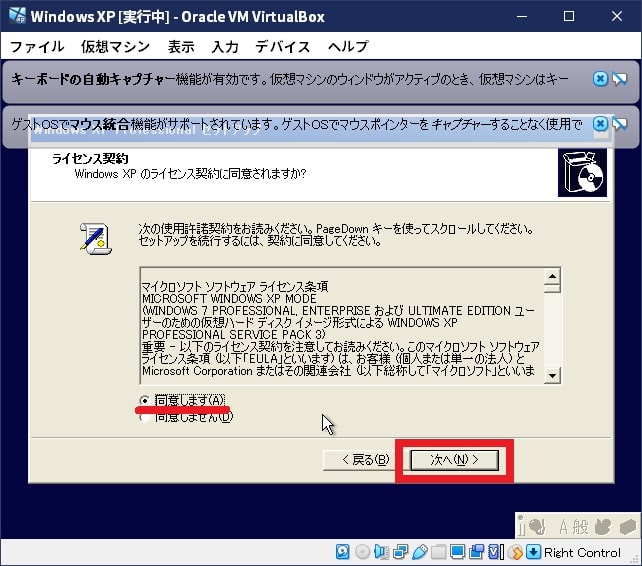The image size is (642, 566).
Task: Minimize the VirtualBox window
Action: 522,16
